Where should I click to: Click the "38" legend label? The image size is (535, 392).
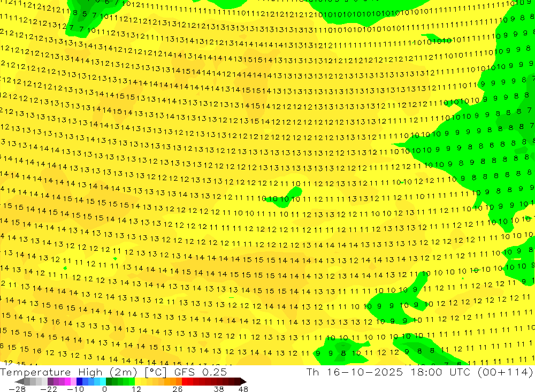pyautogui.click(x=218, y=389)
